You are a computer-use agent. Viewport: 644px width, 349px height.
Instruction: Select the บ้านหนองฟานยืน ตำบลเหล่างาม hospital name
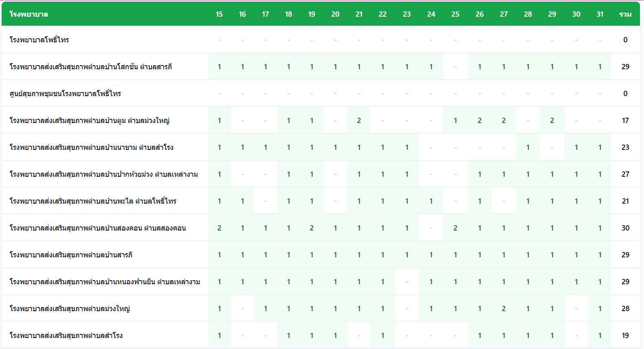[x=105, y=281]
